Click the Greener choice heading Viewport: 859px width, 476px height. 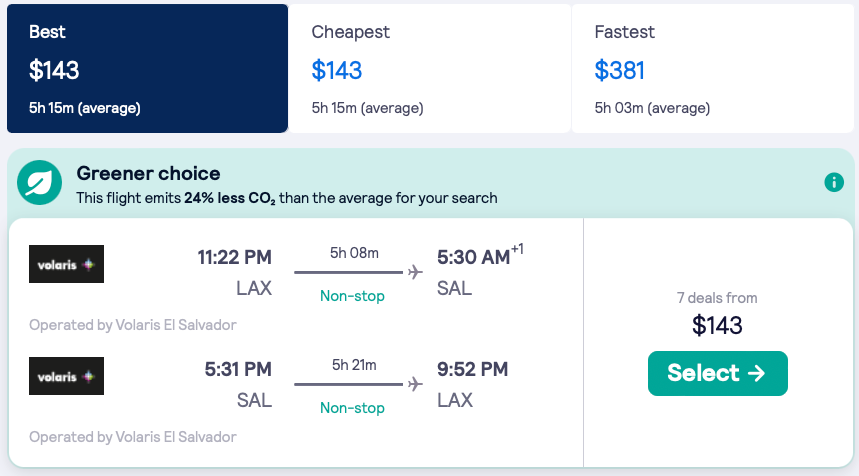tap(148, 173)
